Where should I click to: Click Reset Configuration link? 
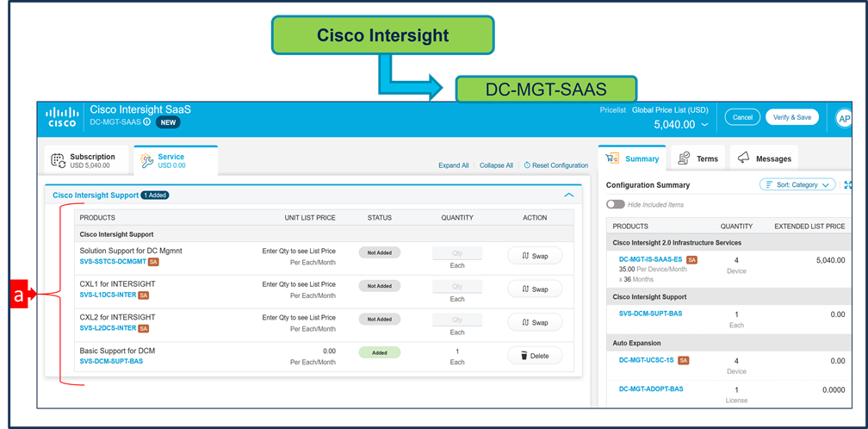(x=555, y=165)
